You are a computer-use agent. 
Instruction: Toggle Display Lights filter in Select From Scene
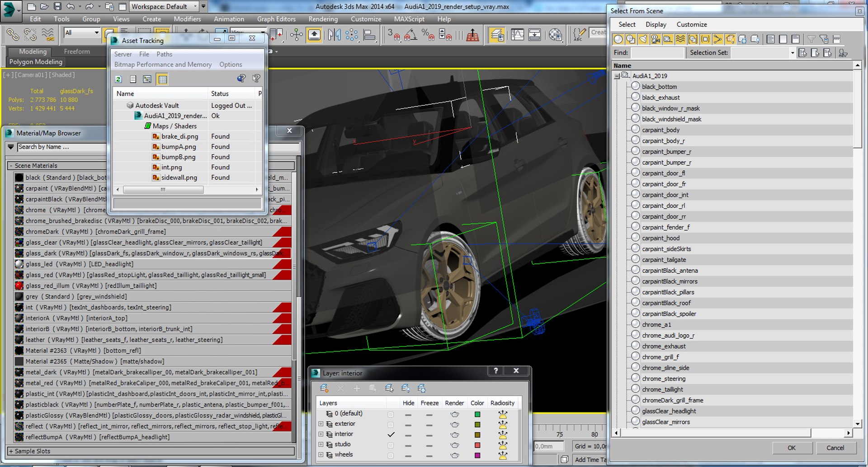point(643,39)
